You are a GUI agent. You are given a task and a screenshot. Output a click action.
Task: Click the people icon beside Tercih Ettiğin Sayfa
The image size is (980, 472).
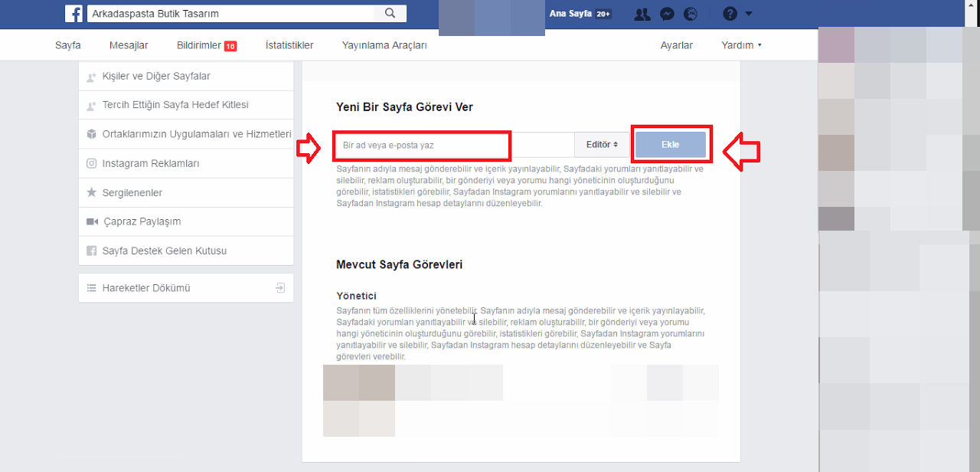(92, 105)
